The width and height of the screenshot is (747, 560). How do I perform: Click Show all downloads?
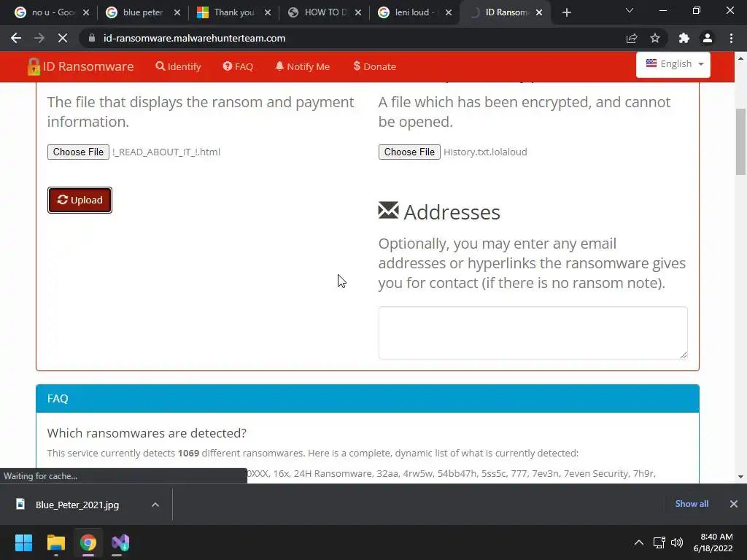click(x=692, y=504)
